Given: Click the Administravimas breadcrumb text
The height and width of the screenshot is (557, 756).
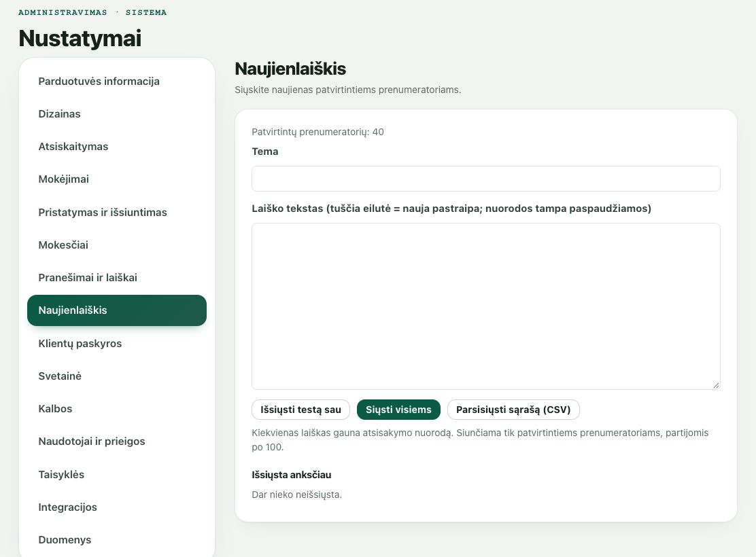Looking at the screenshot, I should click(63, 12).
